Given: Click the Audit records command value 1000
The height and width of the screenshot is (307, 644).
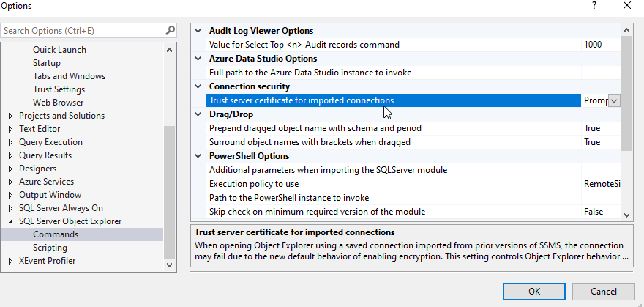Looking at the screenshot, I should 593,45.
